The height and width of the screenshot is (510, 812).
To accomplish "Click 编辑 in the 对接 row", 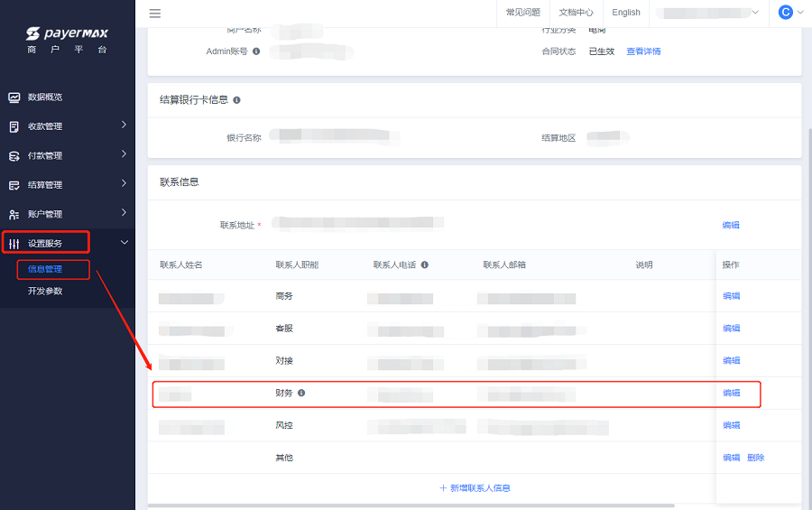I will [732, 360].
